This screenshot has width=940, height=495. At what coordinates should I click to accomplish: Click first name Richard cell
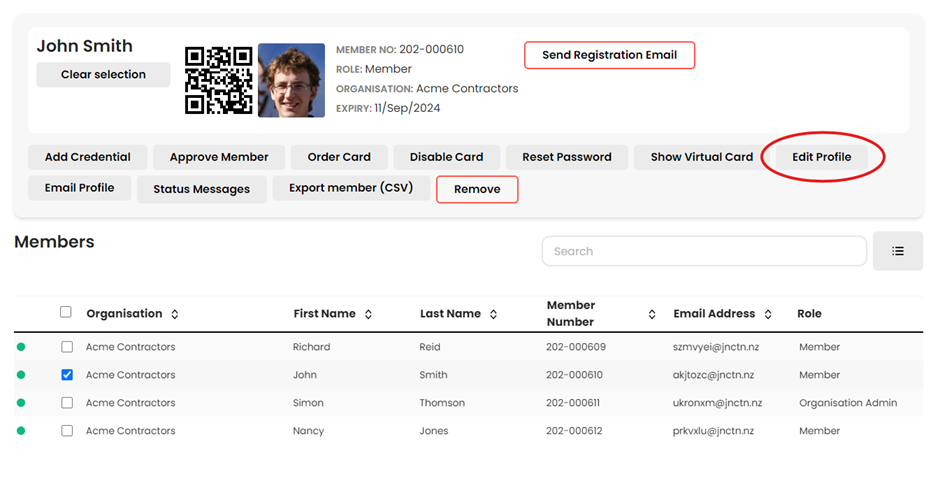click(312, 347)
